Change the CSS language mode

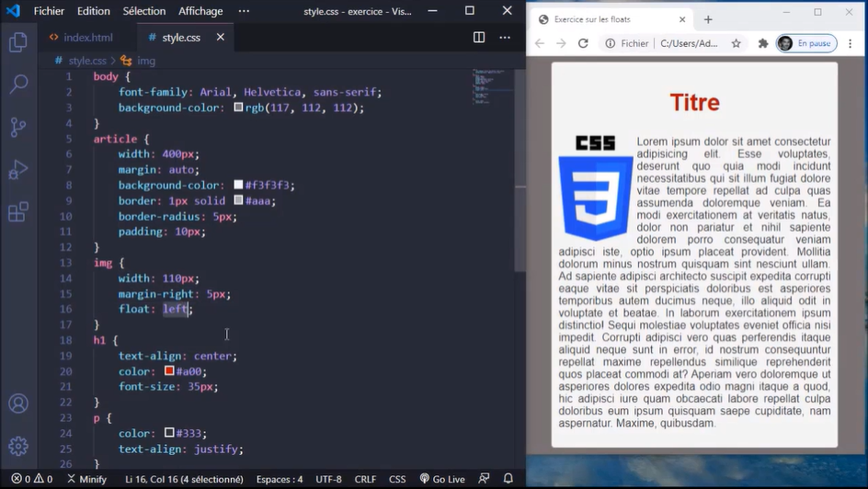[397, 479]
